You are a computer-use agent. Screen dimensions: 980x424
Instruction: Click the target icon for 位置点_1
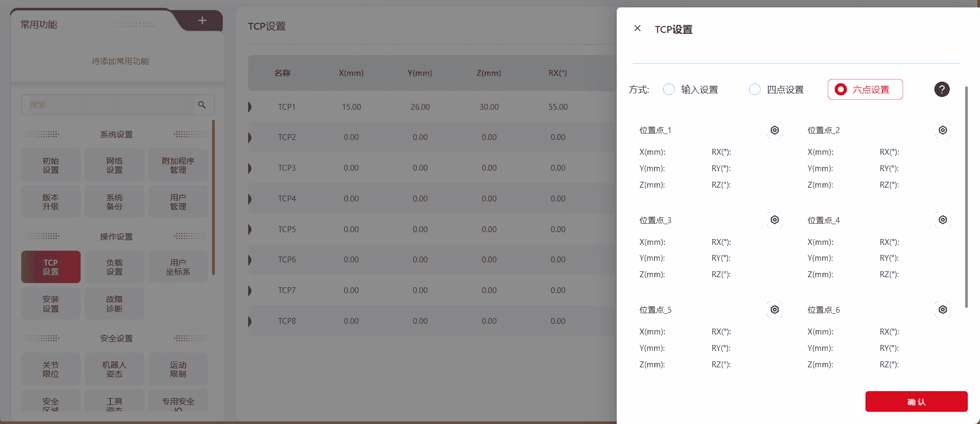[774, 130]
